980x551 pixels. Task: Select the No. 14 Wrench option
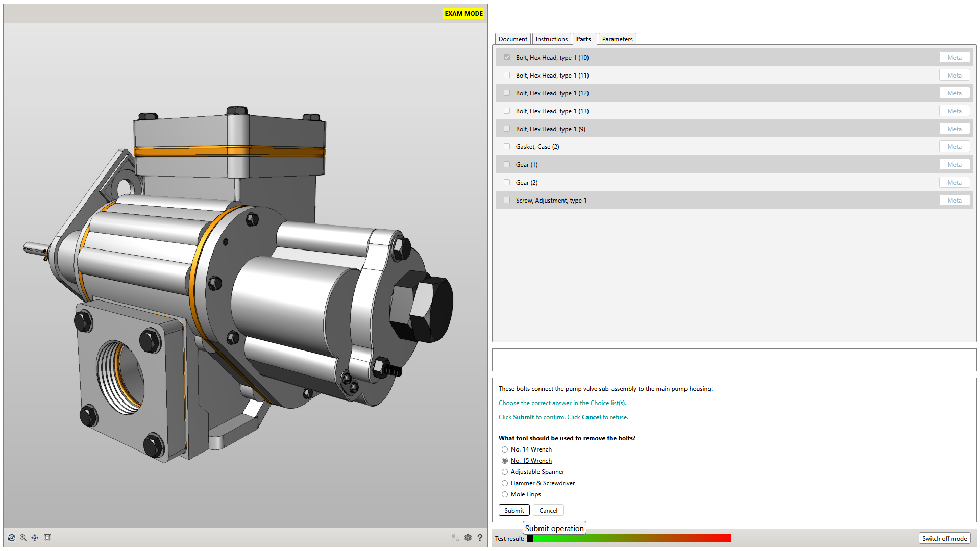[505, 449]
